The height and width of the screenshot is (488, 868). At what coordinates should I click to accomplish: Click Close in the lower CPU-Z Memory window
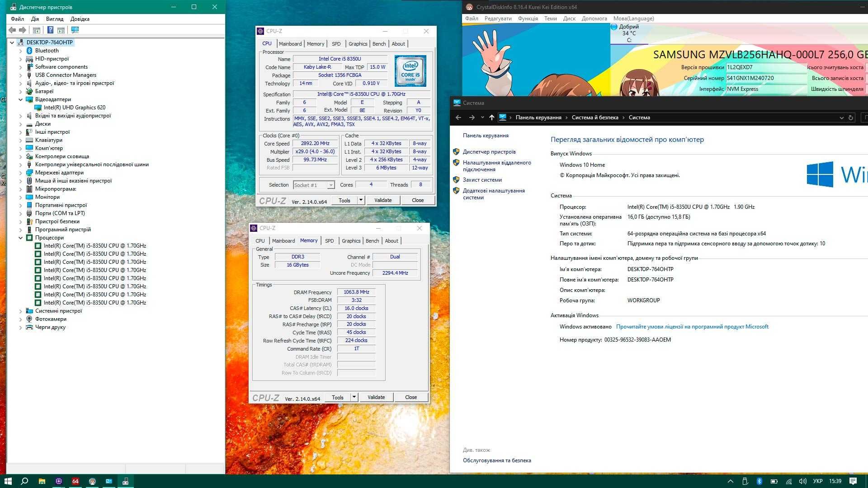coord(411,397)
